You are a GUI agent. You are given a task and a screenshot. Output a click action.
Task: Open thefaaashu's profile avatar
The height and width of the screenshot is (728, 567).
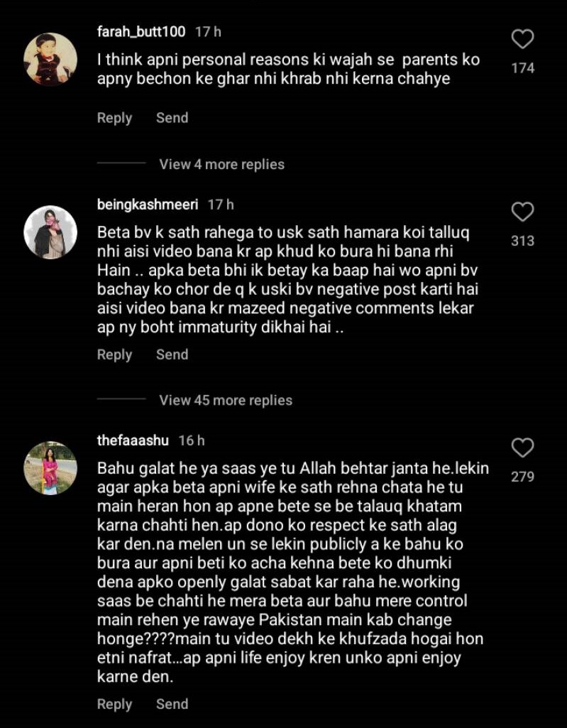[x=50, y=467]
